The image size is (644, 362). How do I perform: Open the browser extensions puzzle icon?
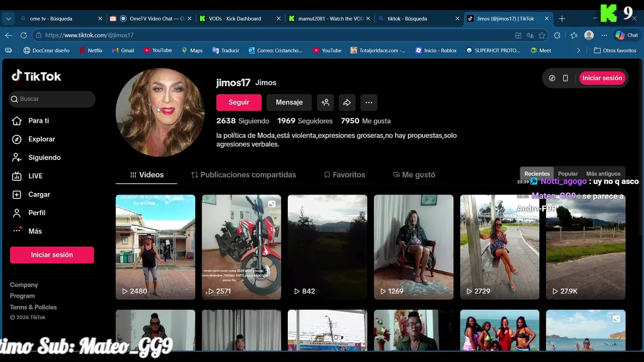[x=557, y=35]
